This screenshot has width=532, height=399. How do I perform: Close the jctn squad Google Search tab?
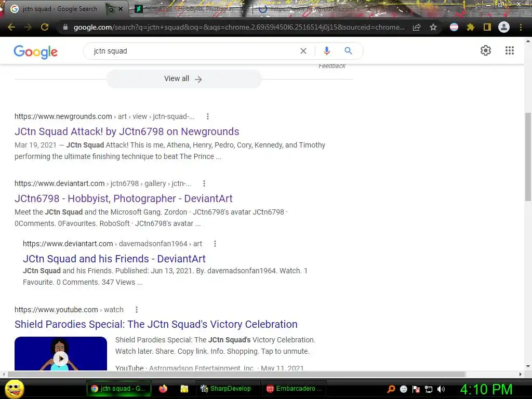(121, 9)
